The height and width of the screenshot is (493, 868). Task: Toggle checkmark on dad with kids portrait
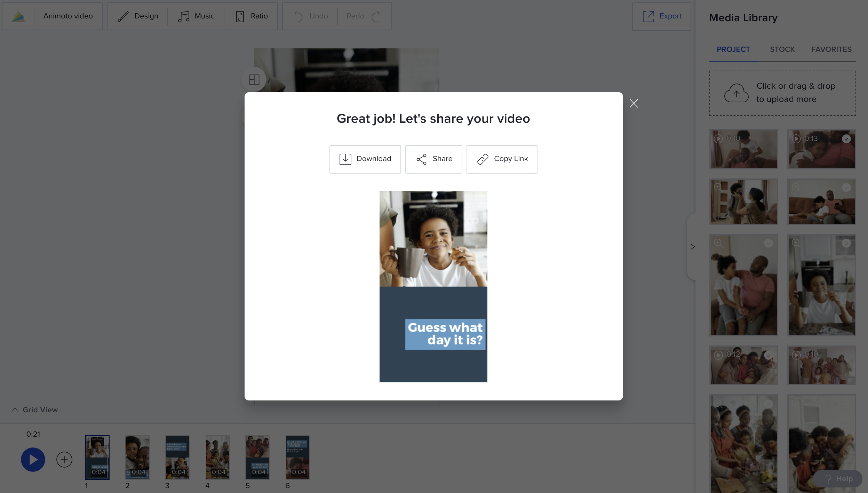pos(768,243)
